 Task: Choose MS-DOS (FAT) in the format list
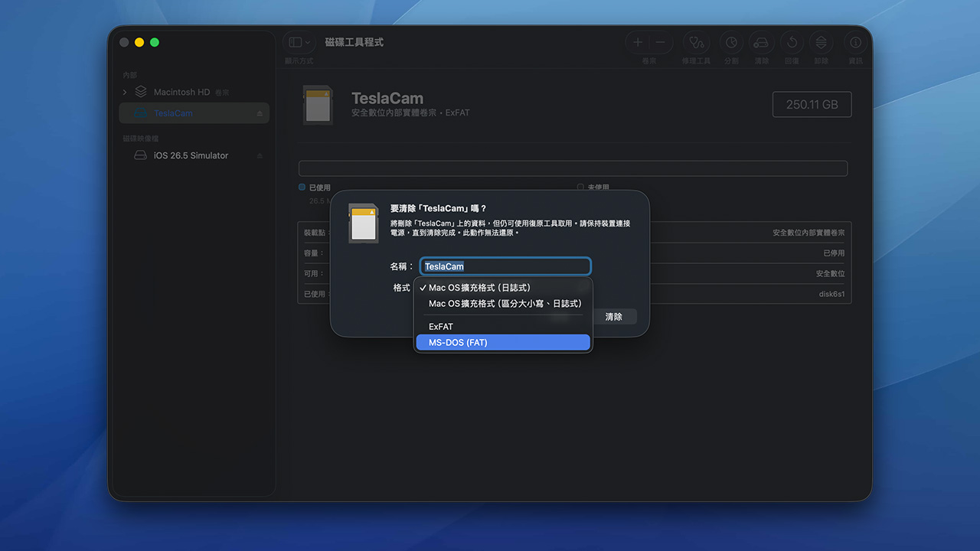coord(503,342)
